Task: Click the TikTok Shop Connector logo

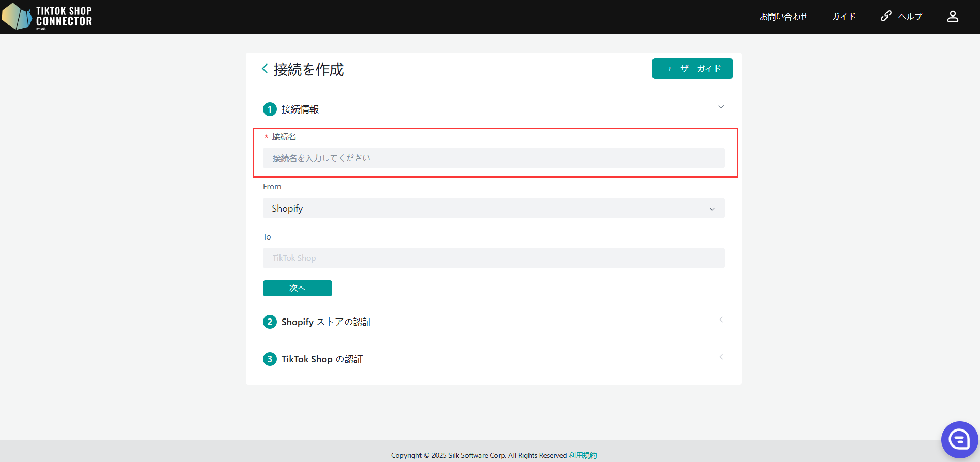Action: coord(47,17)
